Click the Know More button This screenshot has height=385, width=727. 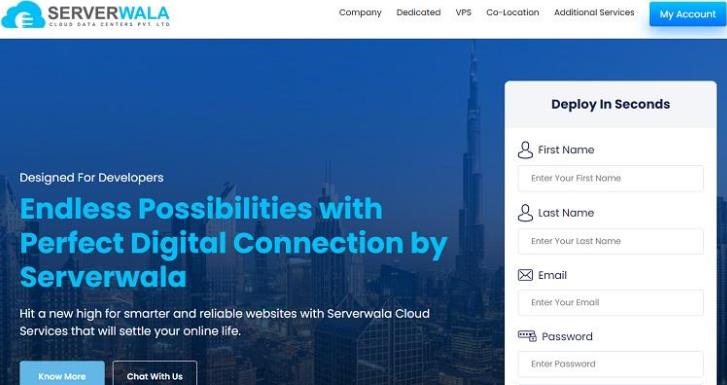coord(62,374)
